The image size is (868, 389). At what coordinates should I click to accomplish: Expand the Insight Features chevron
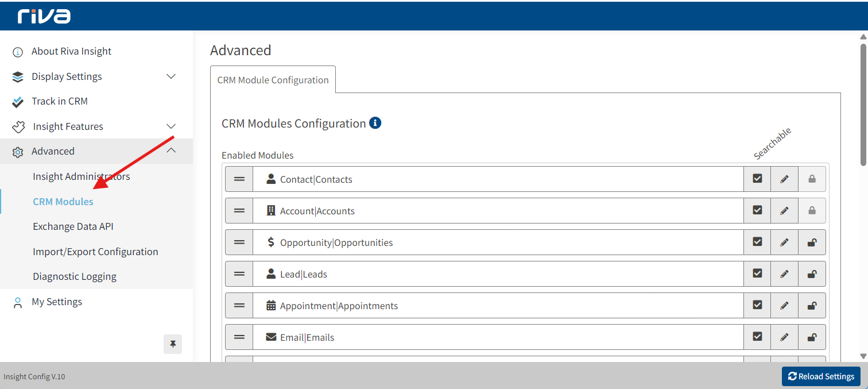pos(171,126)
